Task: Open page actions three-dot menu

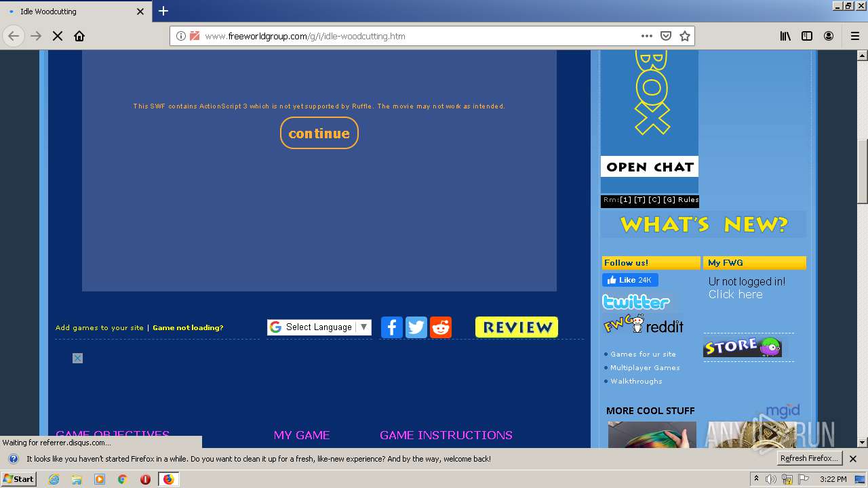Action: coord(647,36)
